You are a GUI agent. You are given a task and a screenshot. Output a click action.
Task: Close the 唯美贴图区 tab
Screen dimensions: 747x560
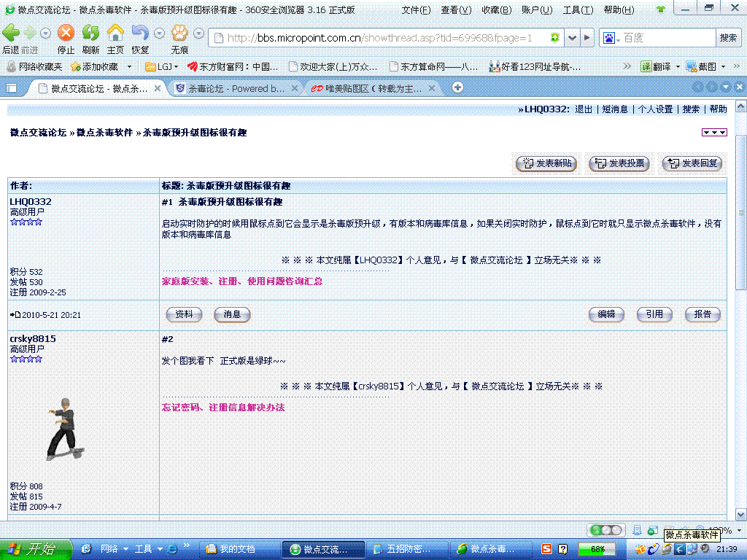[x=432, y=88]
